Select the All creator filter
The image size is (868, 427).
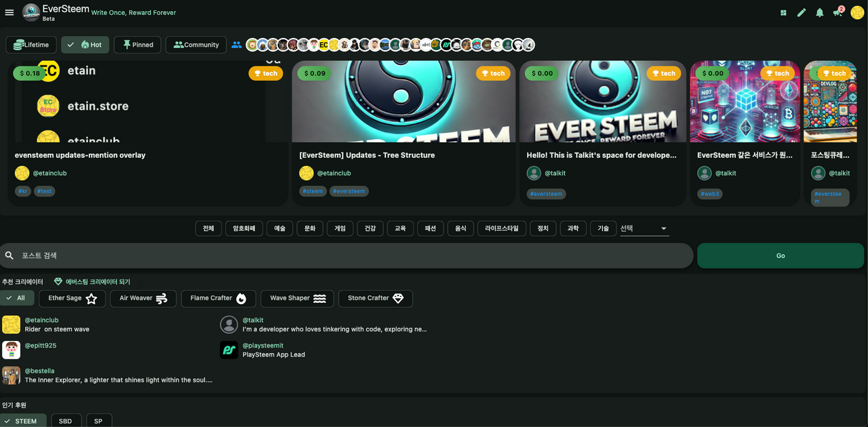tap(17, 298)
